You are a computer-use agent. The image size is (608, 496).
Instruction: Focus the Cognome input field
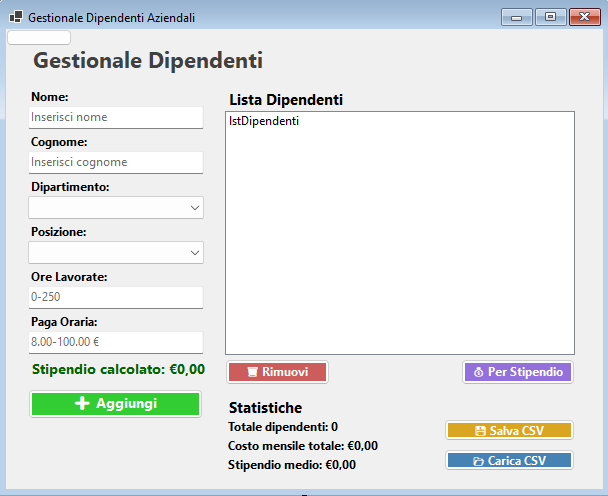point(116,162)
